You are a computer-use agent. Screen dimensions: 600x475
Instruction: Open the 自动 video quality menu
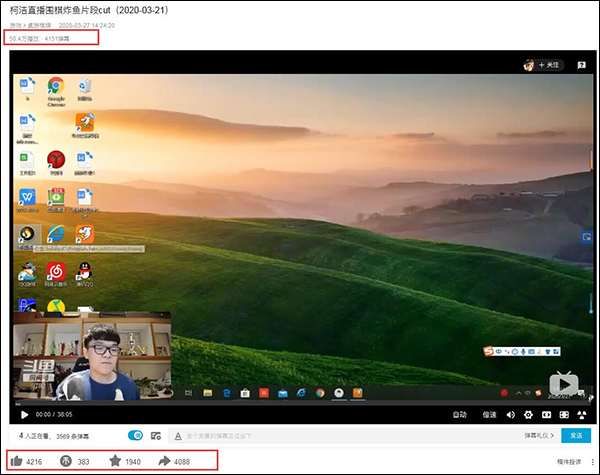[459, 414]
